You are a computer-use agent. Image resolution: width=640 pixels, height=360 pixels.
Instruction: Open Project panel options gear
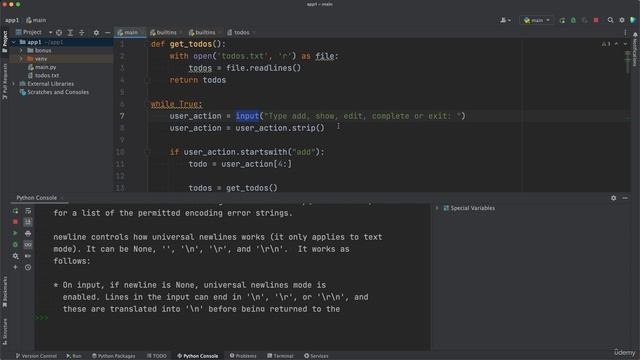coord(96,32)
